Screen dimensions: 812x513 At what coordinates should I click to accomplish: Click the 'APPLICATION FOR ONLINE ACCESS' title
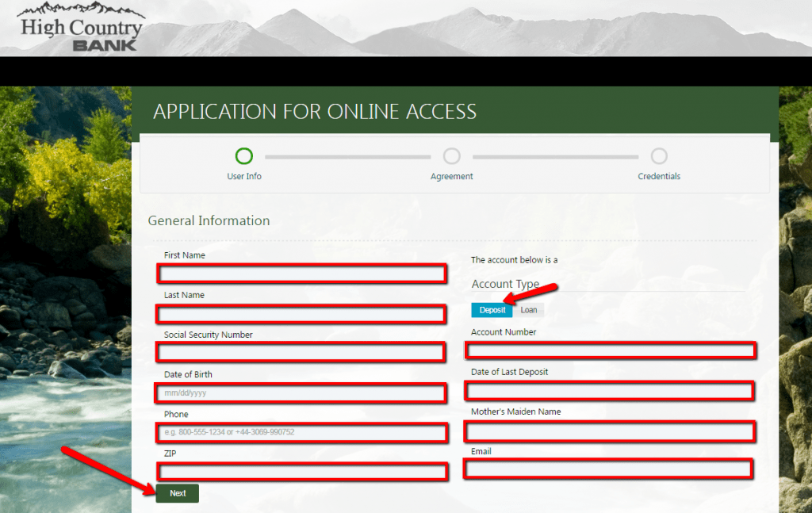pyautogui.click(x=315, y=112)
